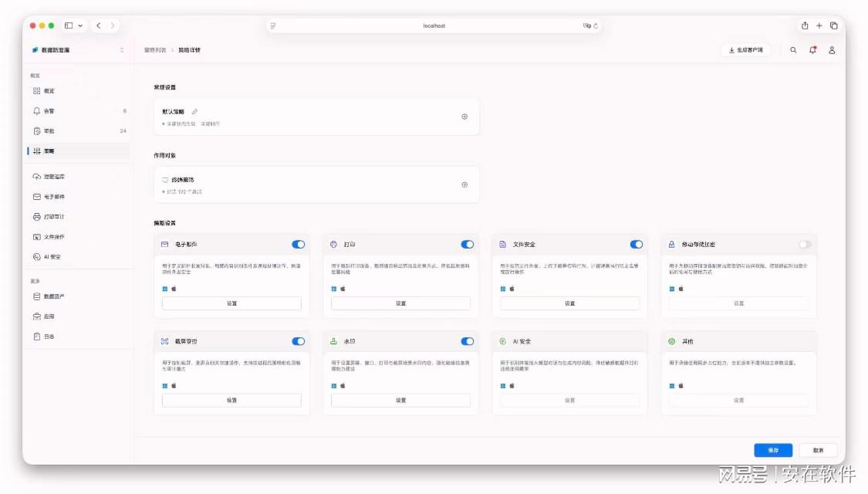Click the edit pencil beside 默认策略
This screenshot has width=868, height=494.
coord(195,112)
